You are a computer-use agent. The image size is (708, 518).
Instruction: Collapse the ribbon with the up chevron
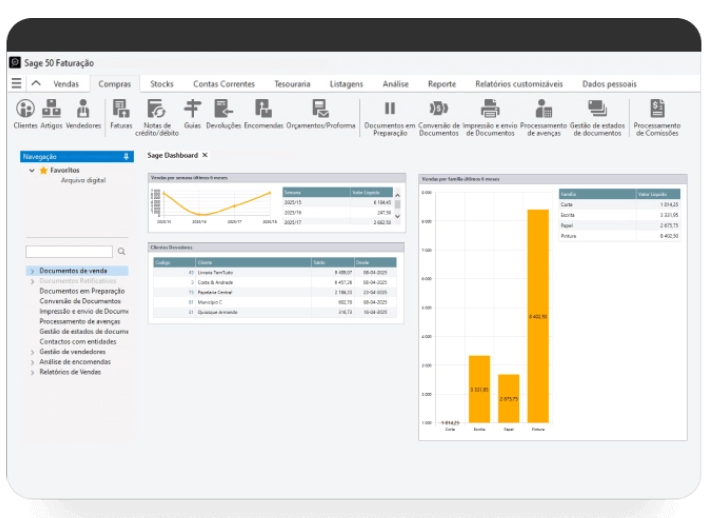[x=36, y=84]
